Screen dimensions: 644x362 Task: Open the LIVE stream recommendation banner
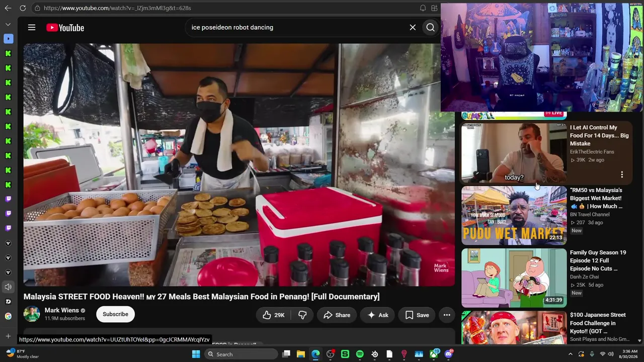tap(514, 116)
